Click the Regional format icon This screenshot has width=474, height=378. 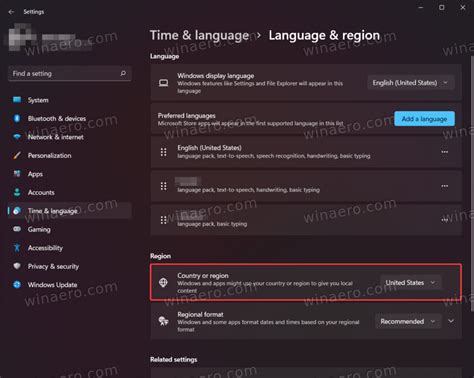(x=163, y=321)
